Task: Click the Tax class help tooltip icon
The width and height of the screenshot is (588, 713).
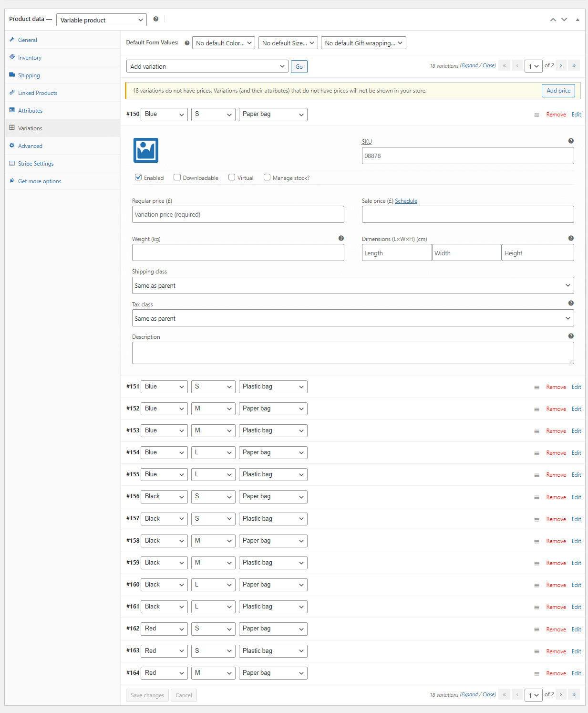Action: click(x=571, y=303)
